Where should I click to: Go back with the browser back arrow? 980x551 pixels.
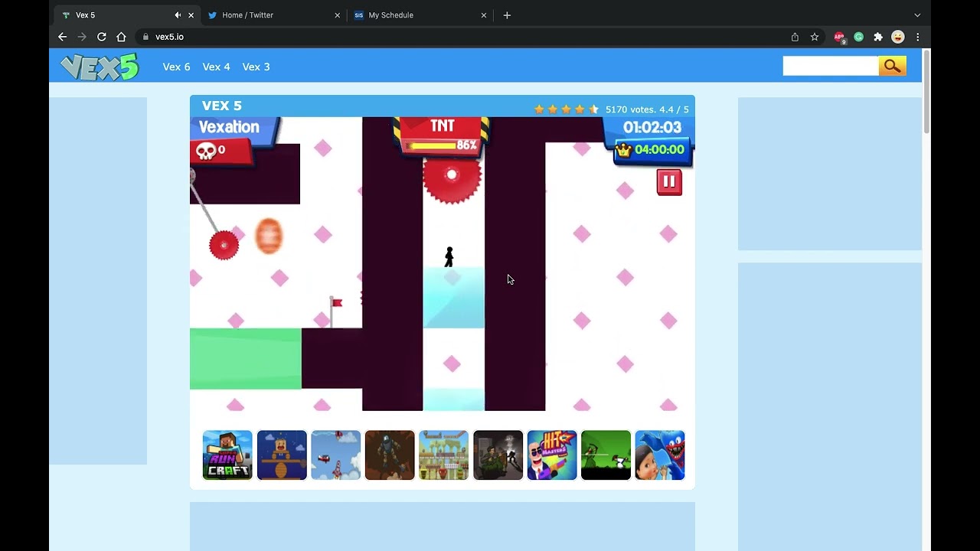[x=63, y=37]
